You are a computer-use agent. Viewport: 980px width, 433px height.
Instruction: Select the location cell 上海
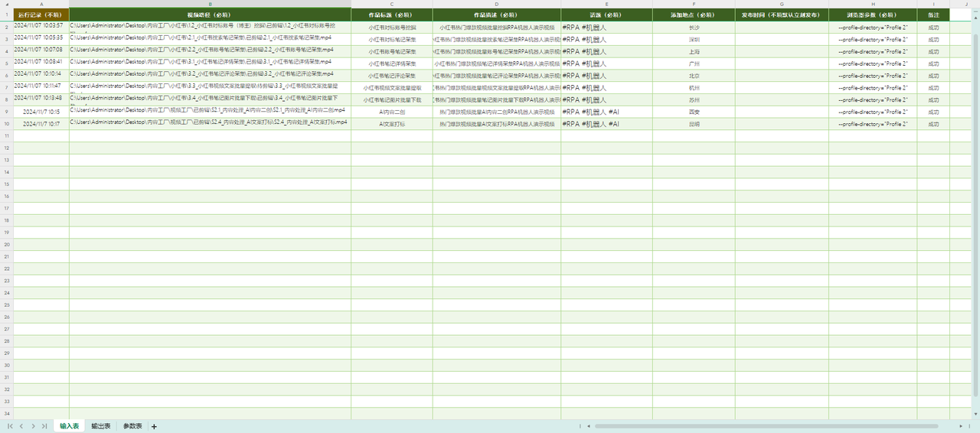(x=694, y=51)
